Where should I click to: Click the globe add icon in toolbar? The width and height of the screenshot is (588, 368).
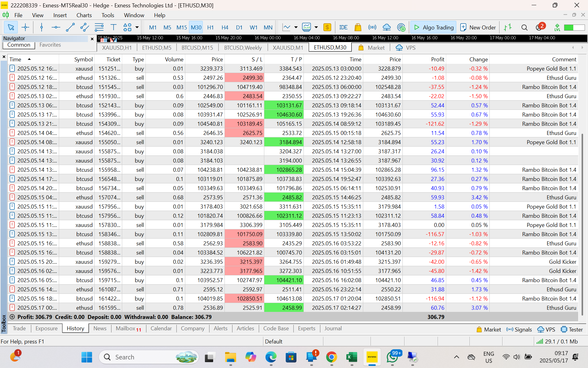pyautogui.click(x=401, y=28)
